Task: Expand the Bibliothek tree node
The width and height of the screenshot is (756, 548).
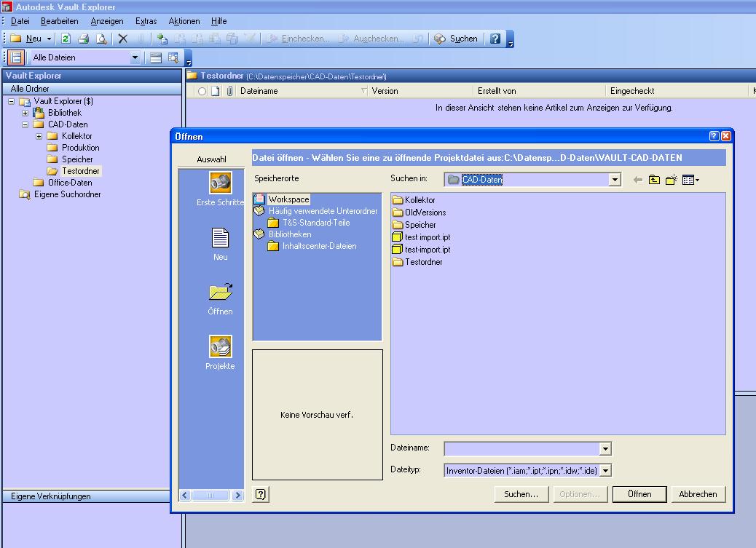Action: tap(25, 113)
